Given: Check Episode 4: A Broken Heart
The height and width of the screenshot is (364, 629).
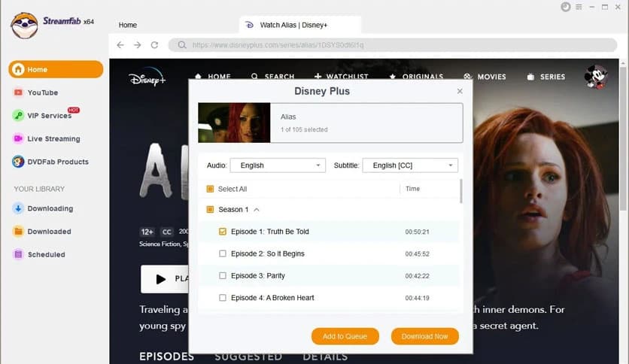Looking at the screenshot, I should (x=223, y=298).
